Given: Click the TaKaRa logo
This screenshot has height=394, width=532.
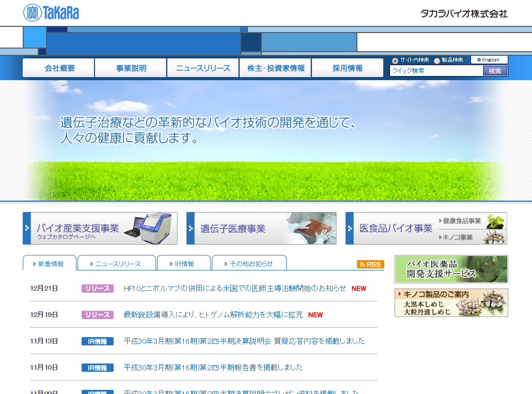Looking at the screenshot, I should (x=51, y=13).
